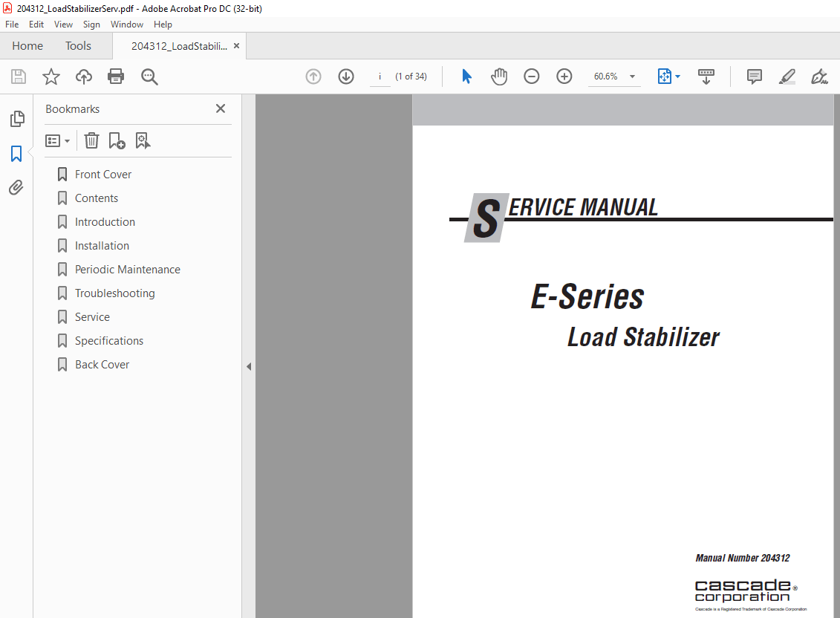
Task: Collapse the bookmarks pane with side arrow
Action: [x=248, y=365]
